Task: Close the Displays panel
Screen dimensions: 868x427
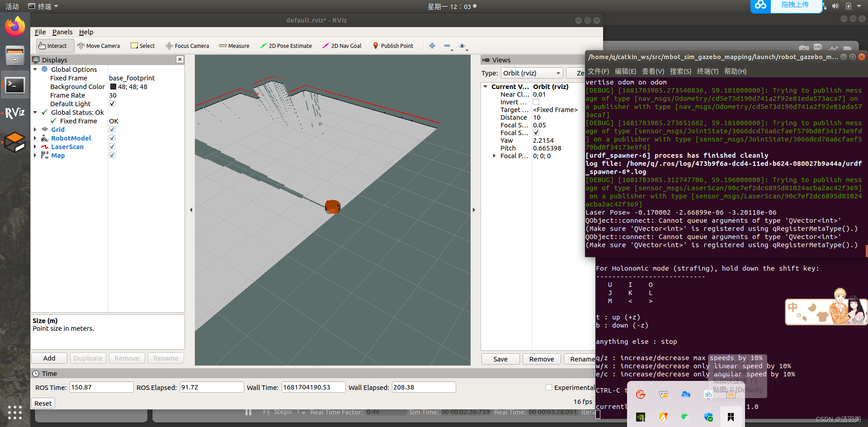Action: point(180,60)
